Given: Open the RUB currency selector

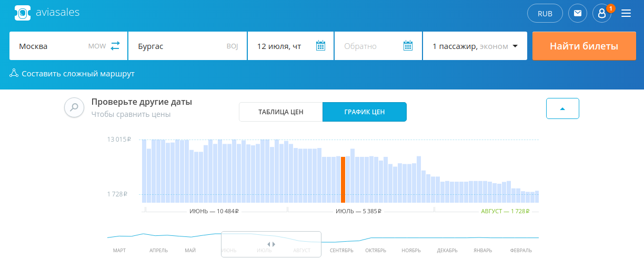Looking at the screenshot, I should coord(545,13).
